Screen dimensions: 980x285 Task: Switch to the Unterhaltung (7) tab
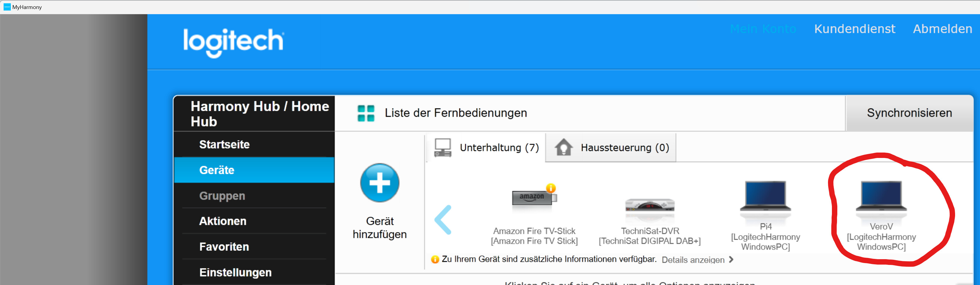pyautogui.click(x=486, y=147)
